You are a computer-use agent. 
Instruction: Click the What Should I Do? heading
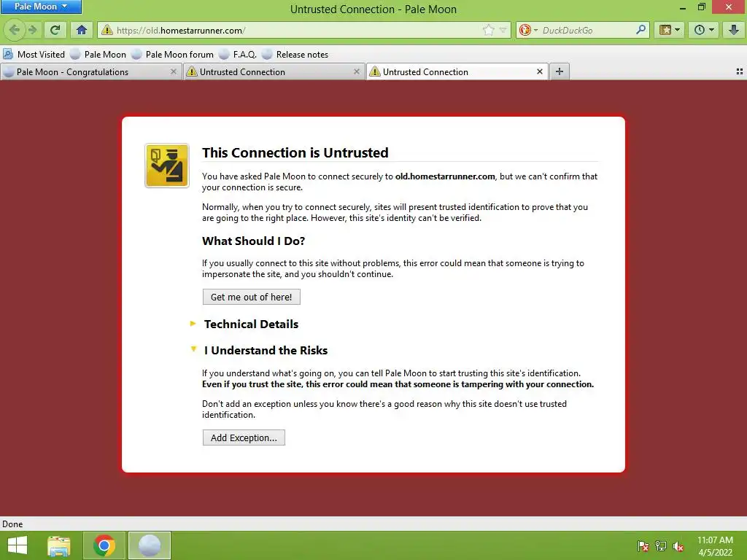pos(253,241)
